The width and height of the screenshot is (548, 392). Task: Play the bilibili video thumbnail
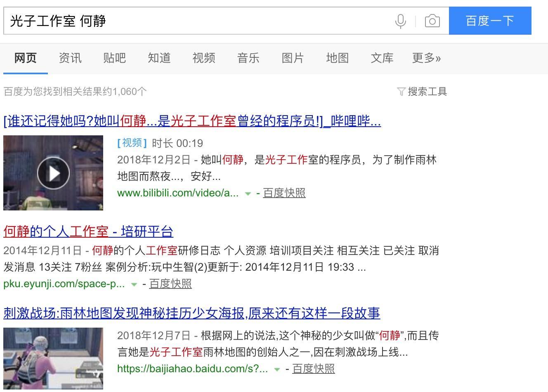pos(53,173)
